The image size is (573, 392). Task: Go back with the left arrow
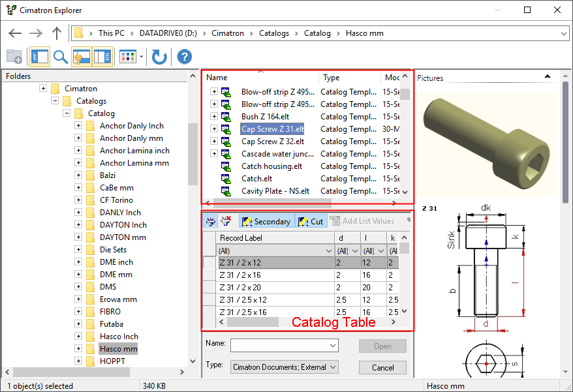pos(15,33)
